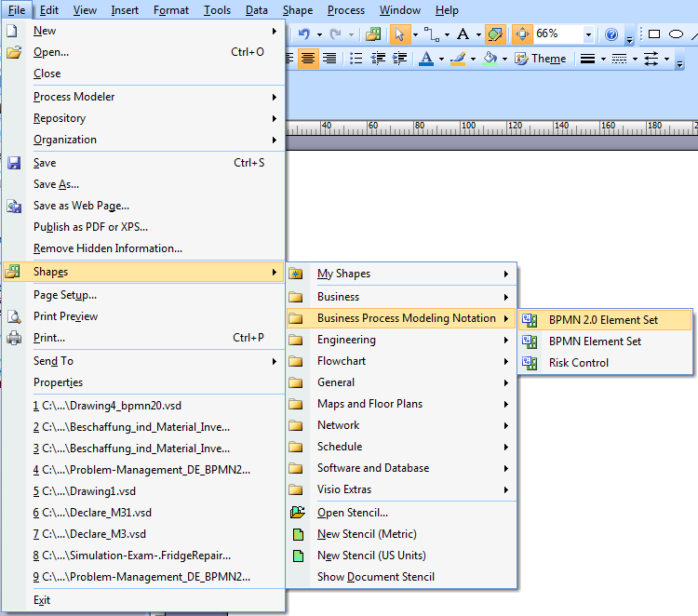Select the Rectangle drawing tool
This screenshot has height=616, width=698.
[x=654, y=34]
